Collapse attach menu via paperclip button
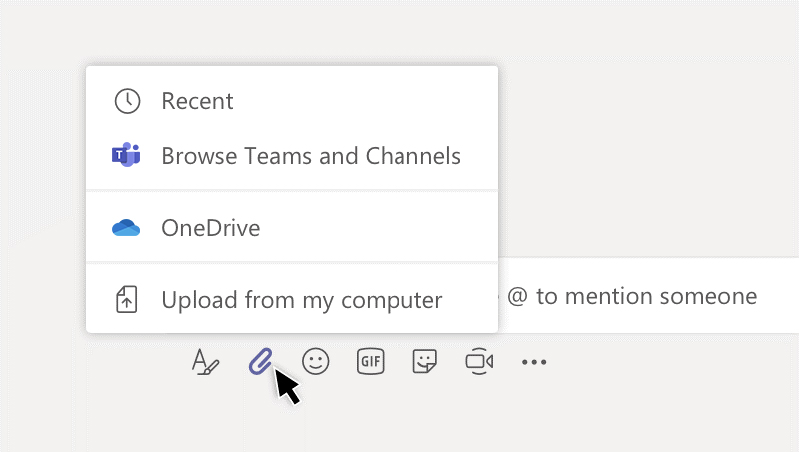The width and height of the screenshot is (799, 452). (x=260, y=361)
